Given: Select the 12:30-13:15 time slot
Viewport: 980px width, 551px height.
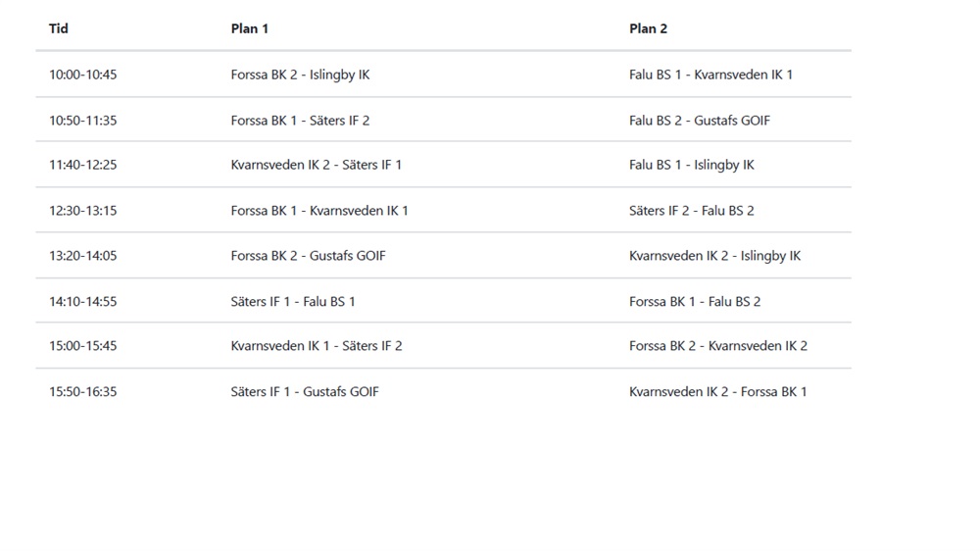Looking at the screenshot, I should coord(83,210).
